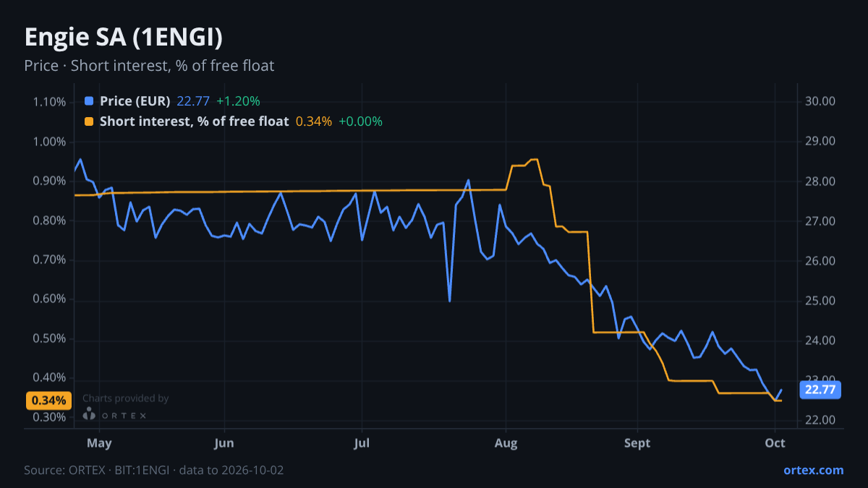Click the 22.00 right axis price label
The height and width of the screenshot is (488, 868).
pyautogui.click(x=821, y=421)
